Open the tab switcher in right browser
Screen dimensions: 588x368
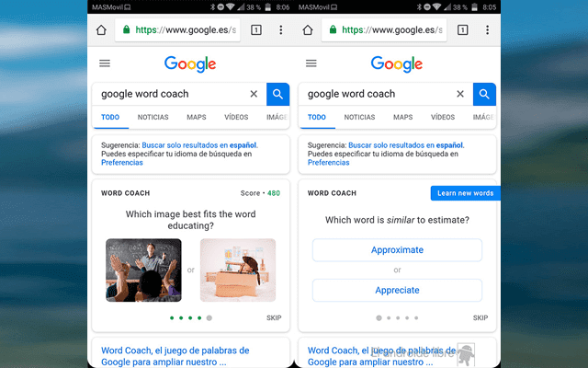(461, 29)
